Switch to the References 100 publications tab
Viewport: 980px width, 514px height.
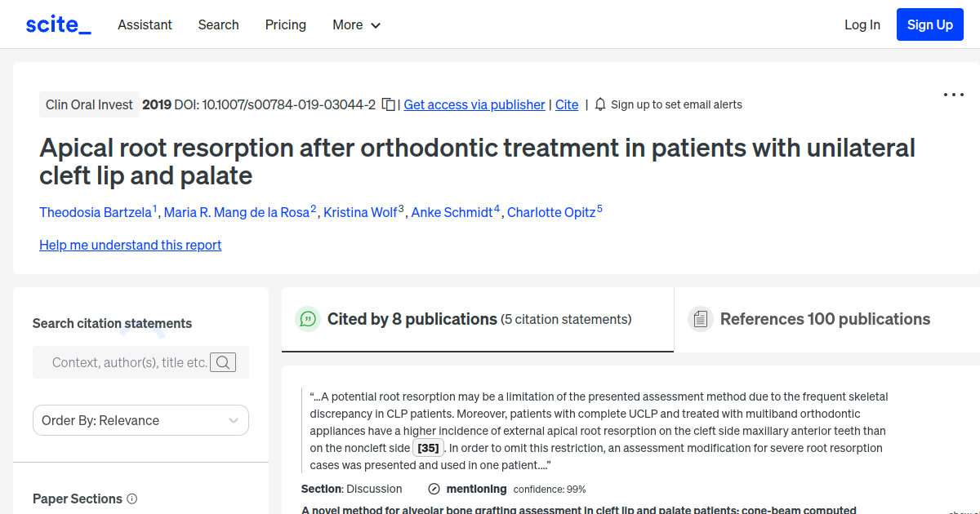825,319
